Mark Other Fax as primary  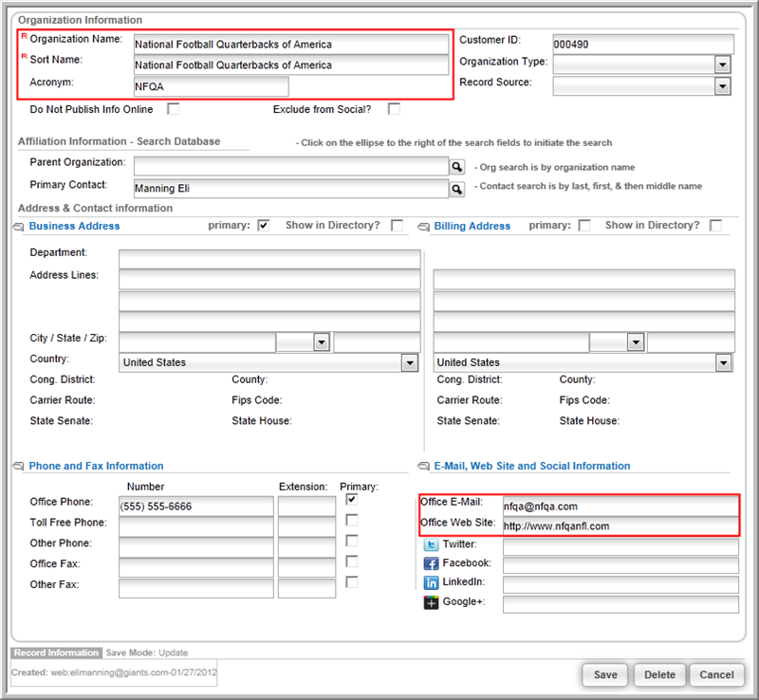[x=352, y=582]
